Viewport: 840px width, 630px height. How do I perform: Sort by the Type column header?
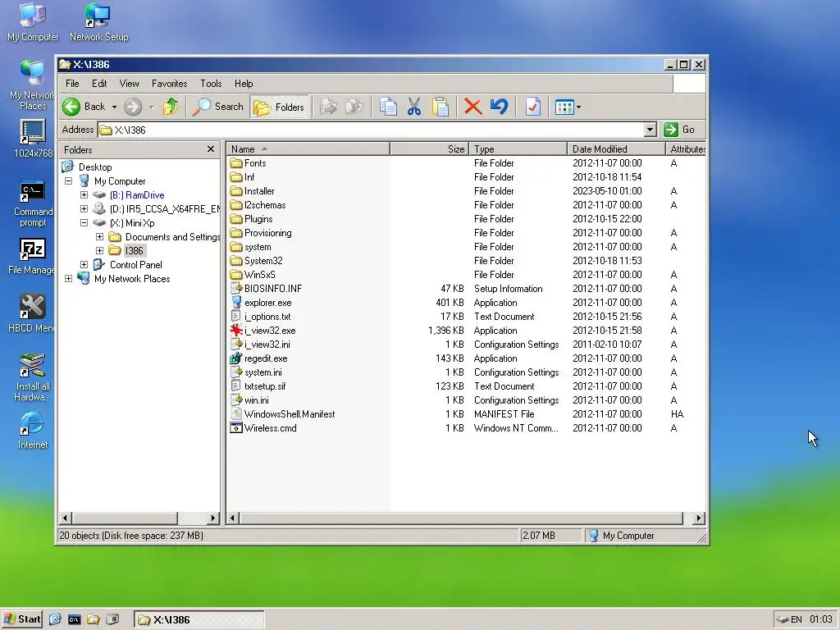click(x=518, y=149)
